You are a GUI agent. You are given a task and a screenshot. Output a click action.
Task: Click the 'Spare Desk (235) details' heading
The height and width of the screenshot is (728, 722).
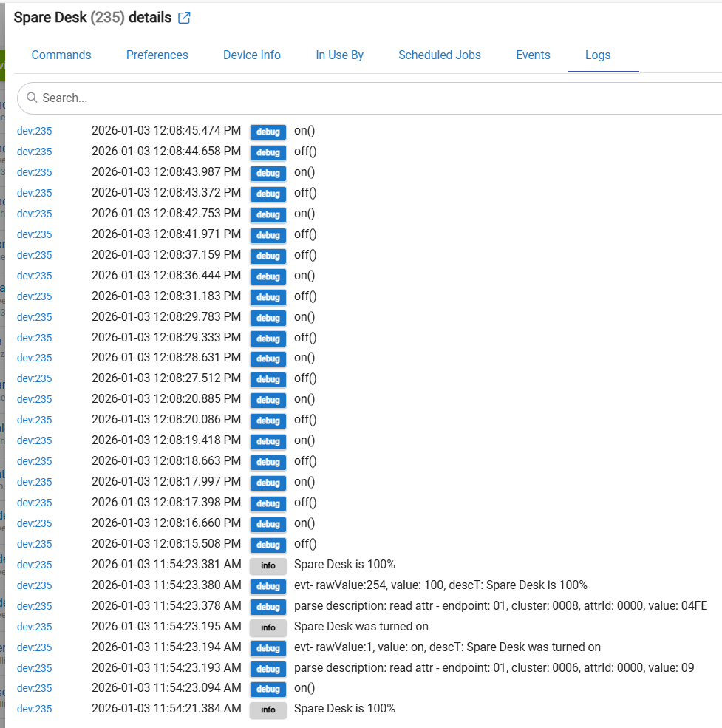(x=92, y=17)
